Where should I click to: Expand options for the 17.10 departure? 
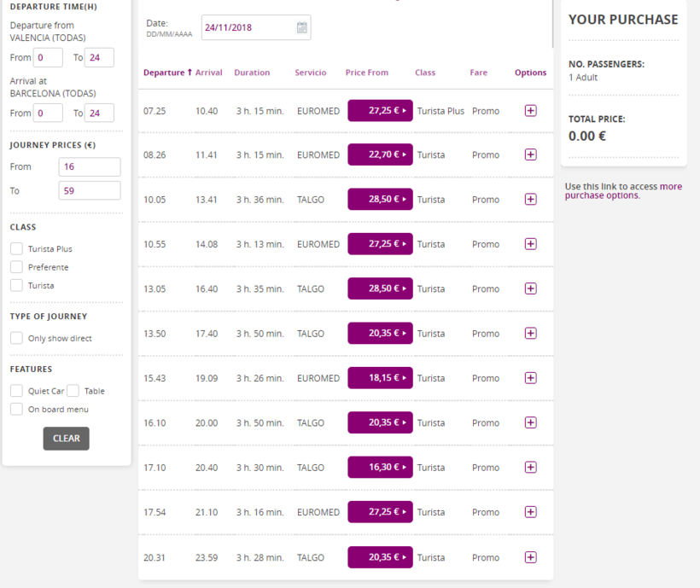coord(530,467)
